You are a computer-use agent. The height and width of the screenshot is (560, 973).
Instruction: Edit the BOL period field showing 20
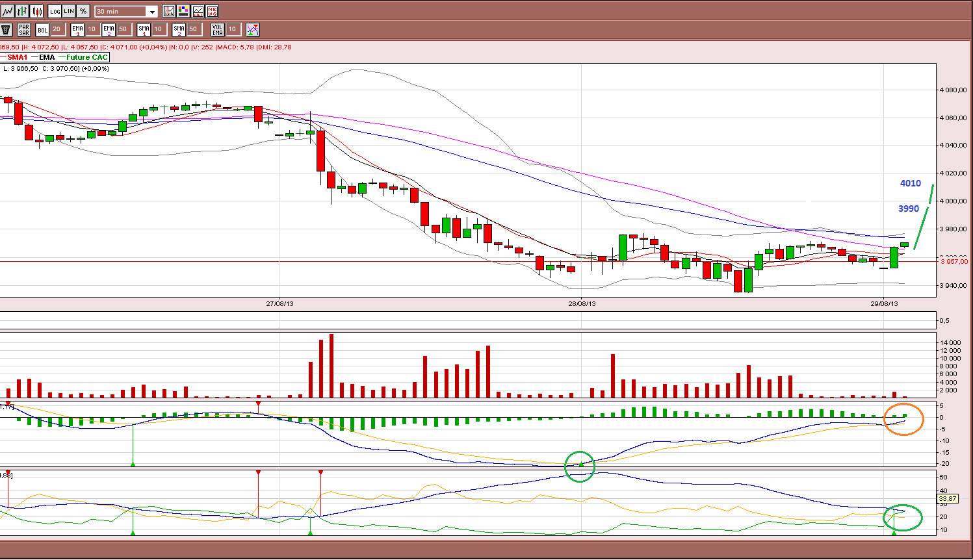pyautogui.click(x=57, y=29)
